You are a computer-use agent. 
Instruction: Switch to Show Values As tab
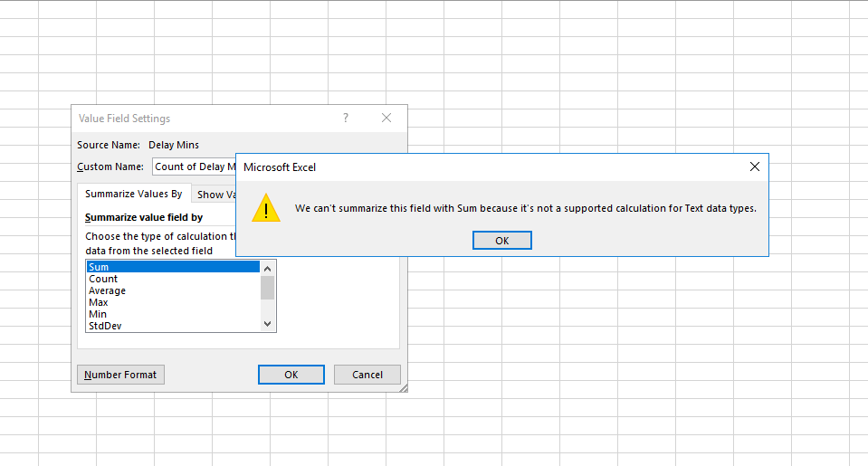point(215,195)
